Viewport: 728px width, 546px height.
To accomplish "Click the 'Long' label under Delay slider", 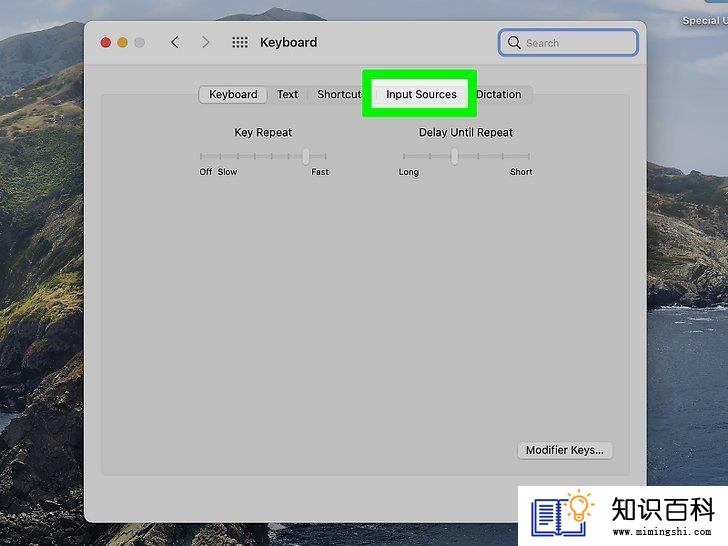I will pos(409,172).
